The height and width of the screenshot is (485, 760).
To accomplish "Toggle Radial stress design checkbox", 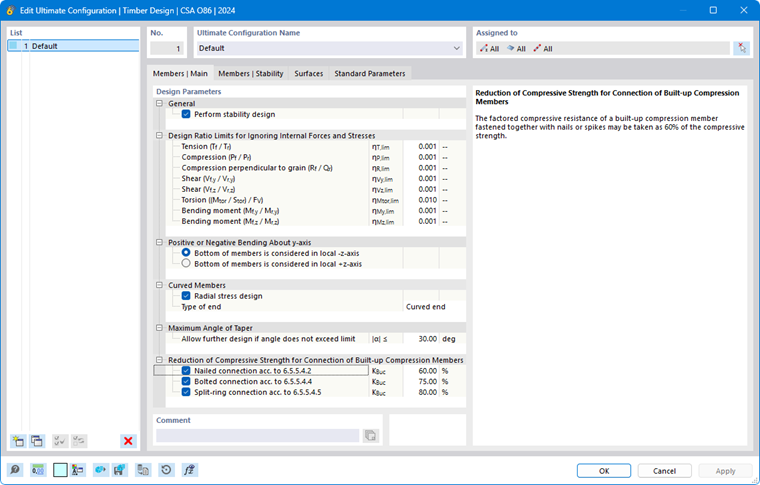I will 186,296.
